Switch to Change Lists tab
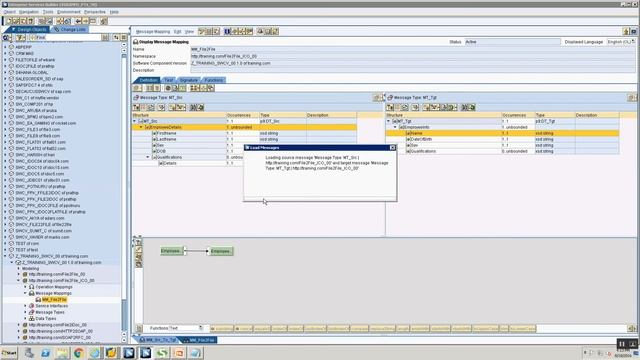640x360 pixels. tap(70, 29)
